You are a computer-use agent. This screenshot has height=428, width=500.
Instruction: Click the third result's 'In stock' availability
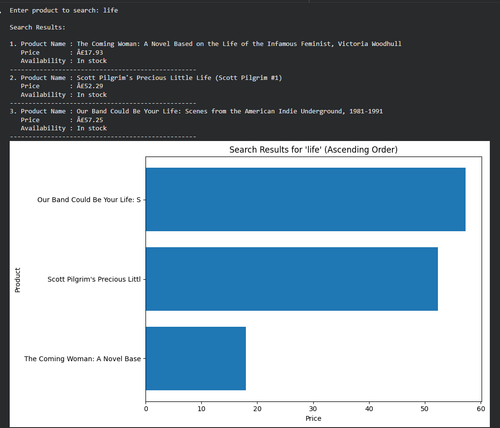click(92, 128)
